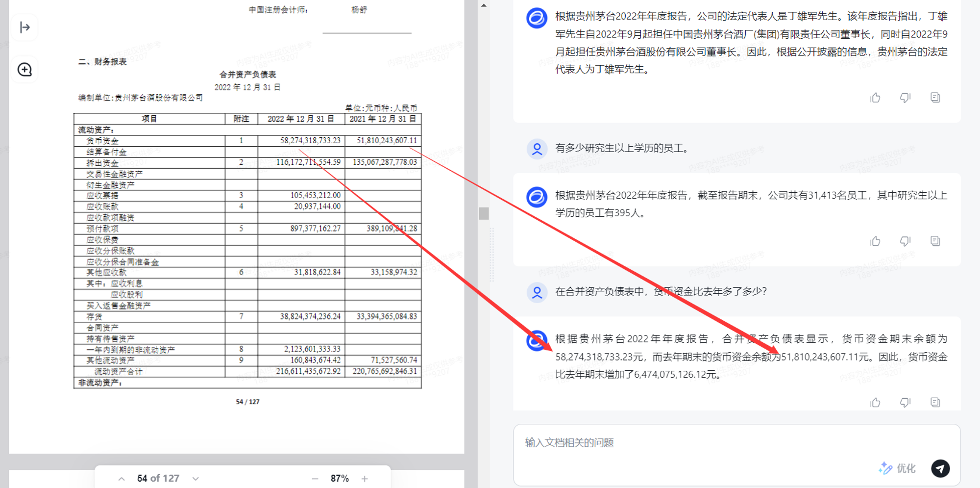Go to previous page with up chevron
The height and width of the screenshot is (488, 980).
click(122, 479)
